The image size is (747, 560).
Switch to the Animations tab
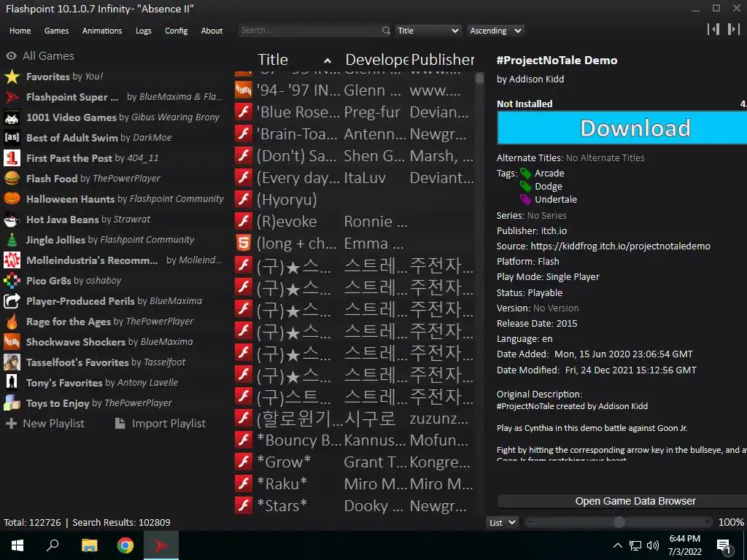pyautogui.click(x=102, y=31)
